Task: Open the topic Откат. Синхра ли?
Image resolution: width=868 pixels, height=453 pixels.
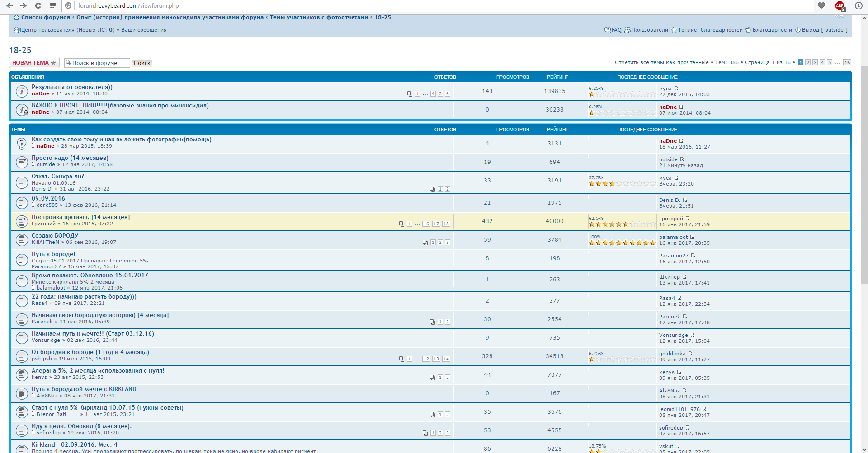Action: (58, 177)
